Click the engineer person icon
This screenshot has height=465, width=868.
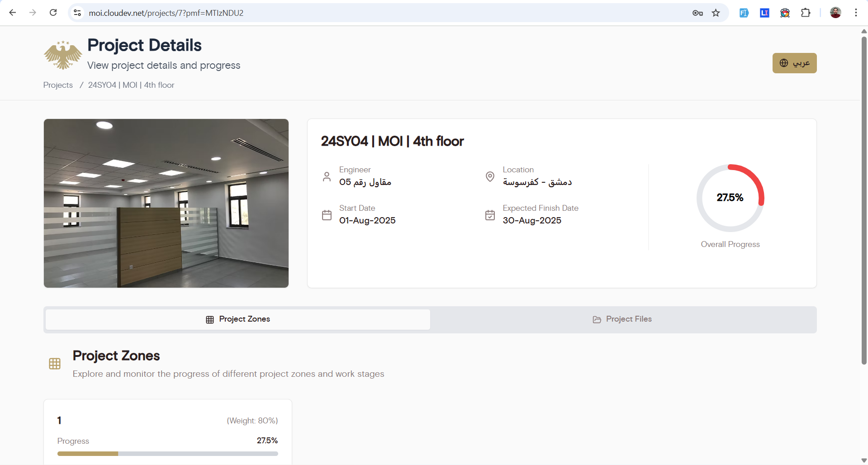(x=327, y=176)
